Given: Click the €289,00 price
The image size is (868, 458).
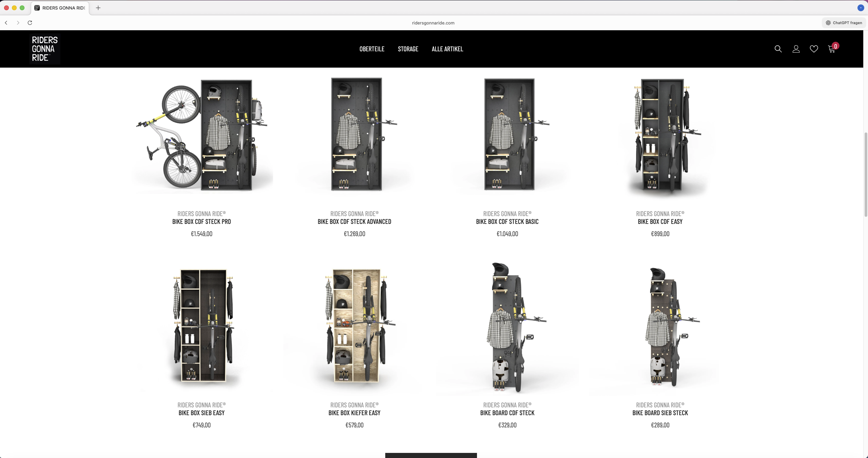Looking at the screenshot, I should pyautogui.click(x=660, y=425).
